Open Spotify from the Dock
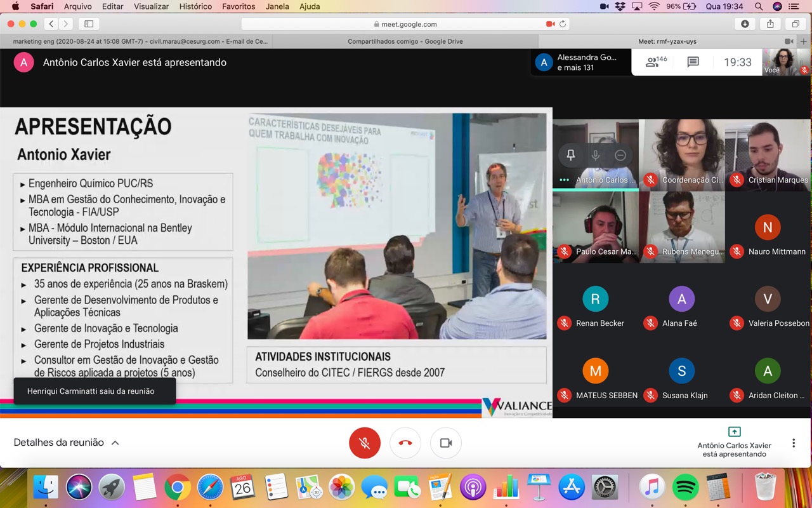 click(x=684, y=487)
